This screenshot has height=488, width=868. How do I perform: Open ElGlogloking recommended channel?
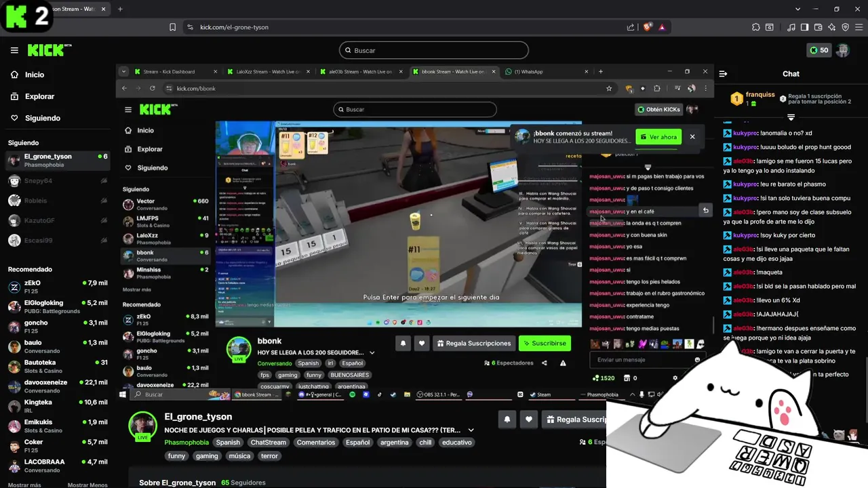(58, 306)
